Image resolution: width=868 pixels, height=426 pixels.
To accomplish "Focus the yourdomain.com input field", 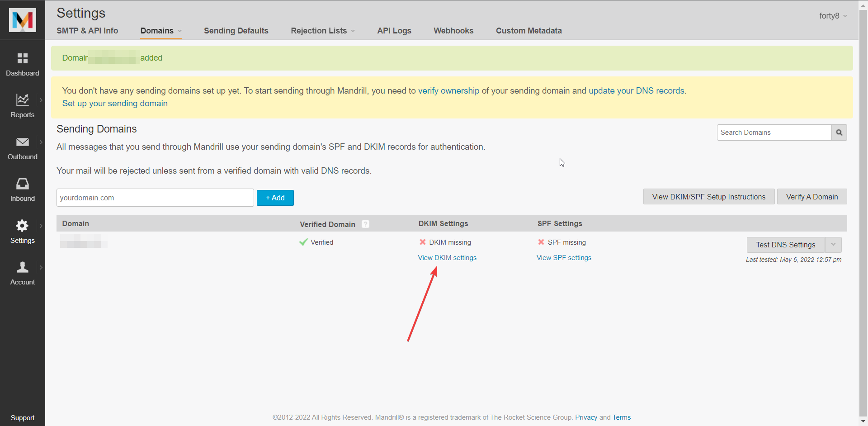I will point(155,198).
